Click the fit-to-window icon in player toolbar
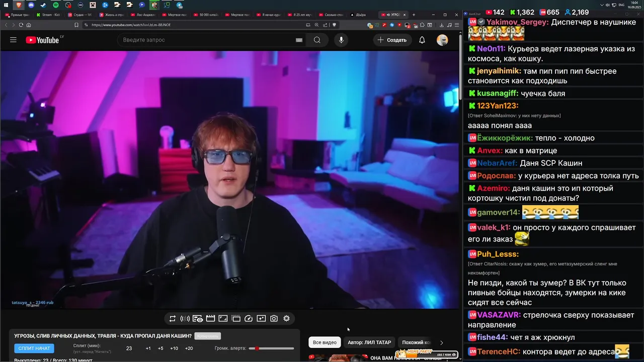Image resolution: width=644 pixels, height=362 pixels. coord(223,318)
